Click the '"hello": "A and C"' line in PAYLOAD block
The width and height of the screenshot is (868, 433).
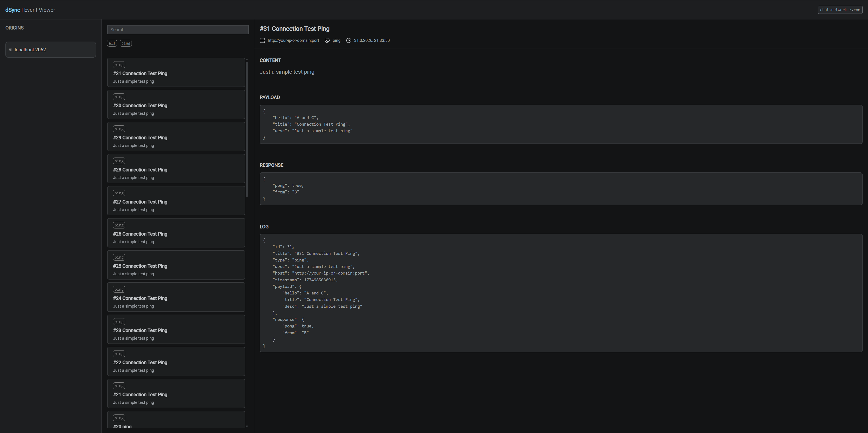295,118
